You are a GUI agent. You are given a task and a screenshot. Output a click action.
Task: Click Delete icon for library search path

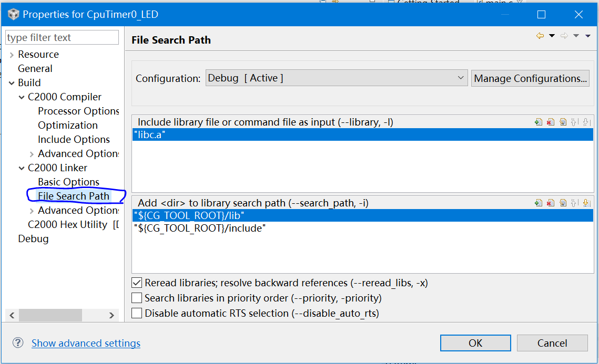[551, 203]
